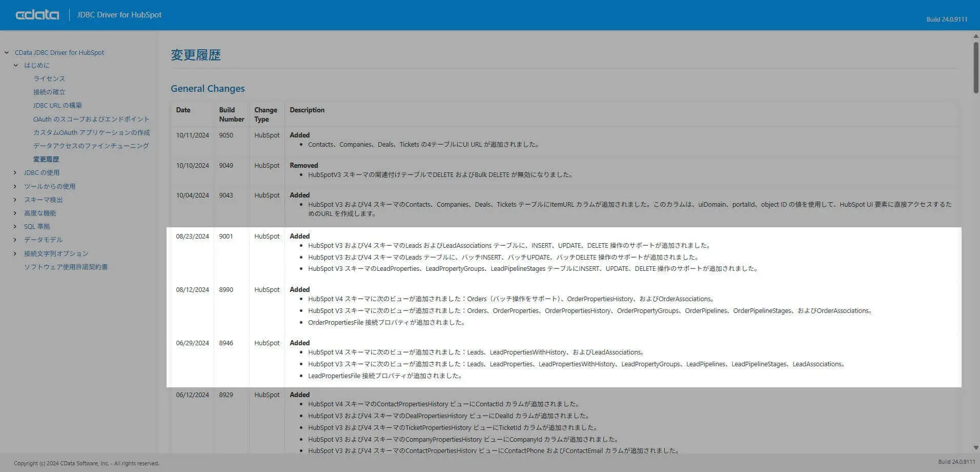Collapse the CData JDBC Driver for HubSpot node
This screenshot has height=472, width=980.
pos(7,52)
